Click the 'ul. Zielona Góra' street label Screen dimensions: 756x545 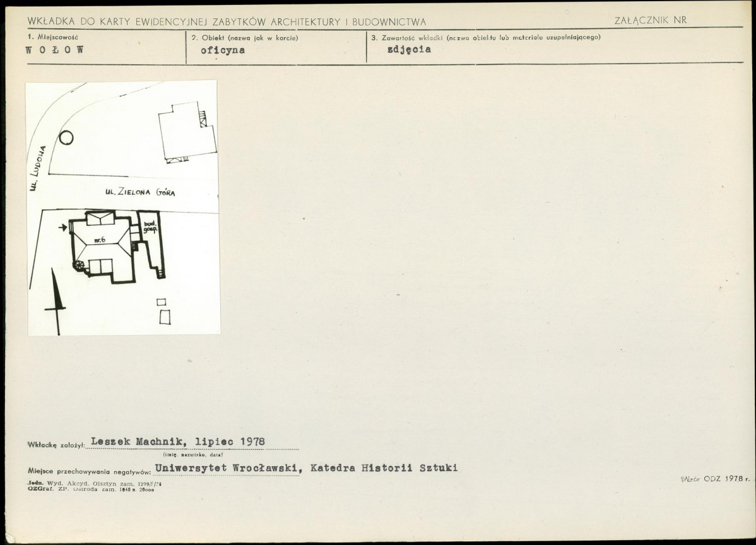[x=140, y=192]
